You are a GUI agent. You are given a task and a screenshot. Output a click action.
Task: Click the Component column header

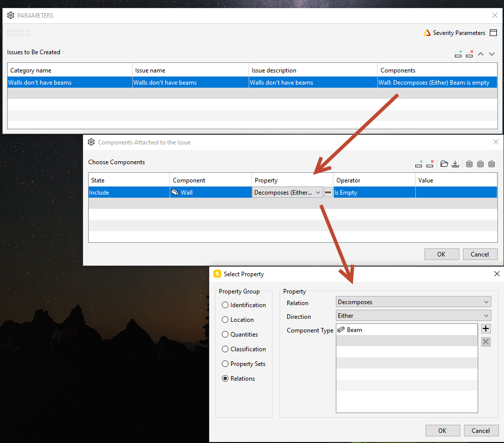pyautogui.click(x=211, y=180)
